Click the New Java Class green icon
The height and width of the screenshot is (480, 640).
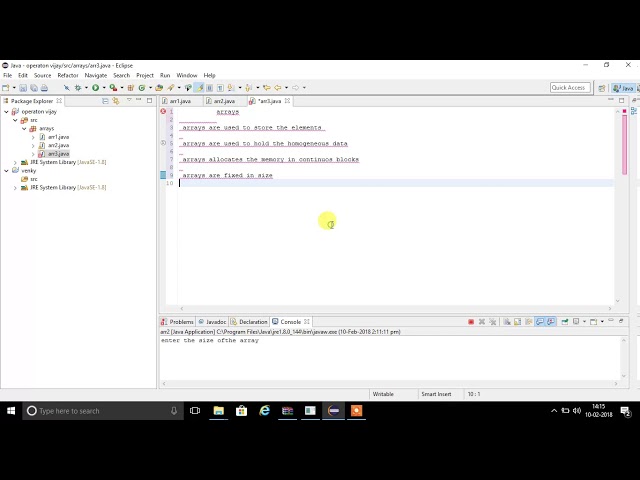click(x=142, y=88)
